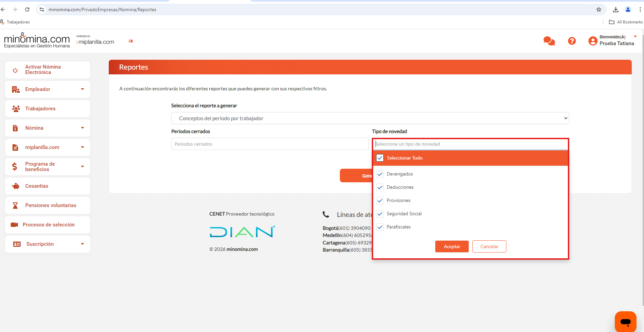Click the user profile avatar icon
Screen dimensions: 644x332
[x=592, y=41]
